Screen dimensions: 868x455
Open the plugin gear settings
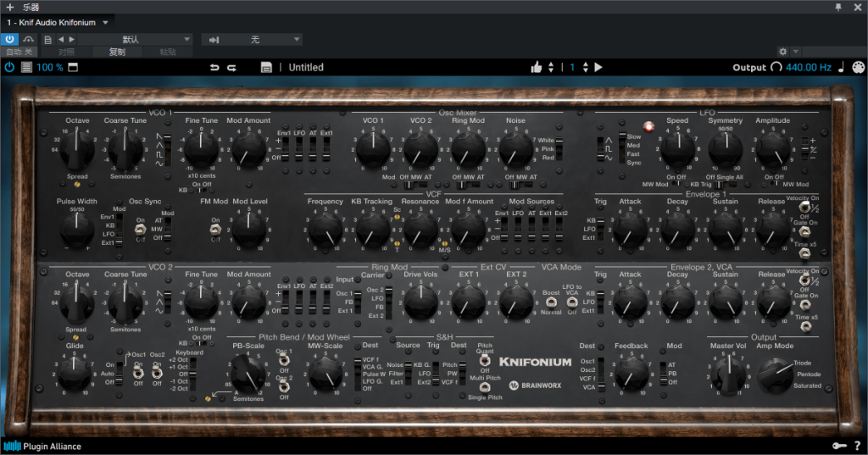tap(782, 52)
